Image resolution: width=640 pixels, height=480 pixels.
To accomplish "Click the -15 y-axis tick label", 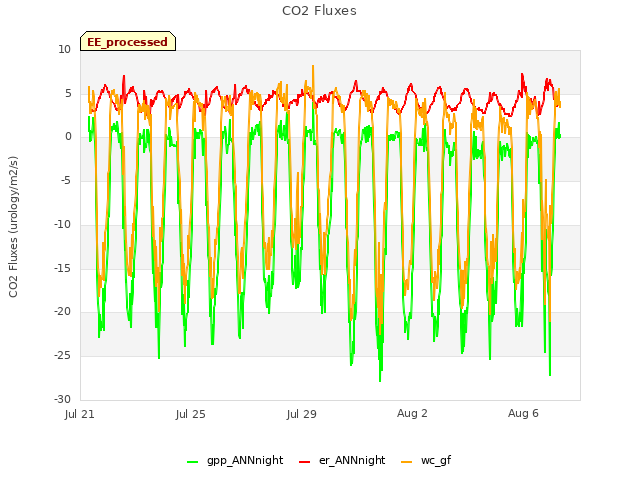I will point(62,268).
